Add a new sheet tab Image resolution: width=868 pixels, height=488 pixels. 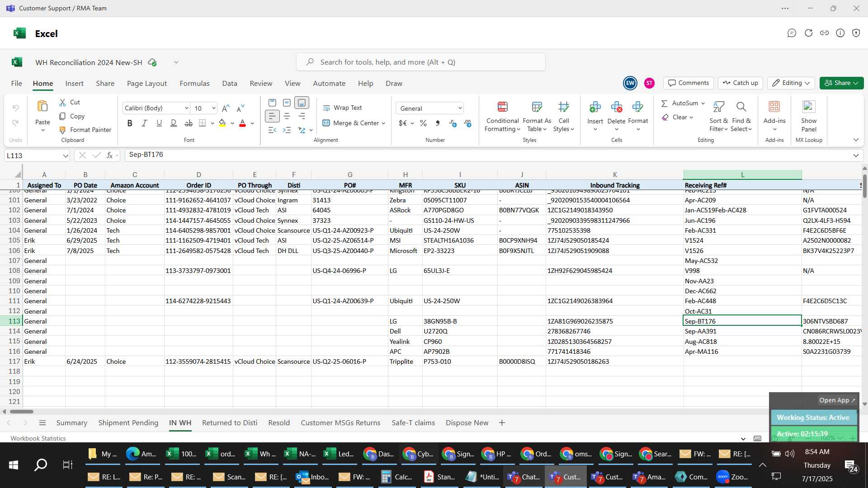pos(502,423)
